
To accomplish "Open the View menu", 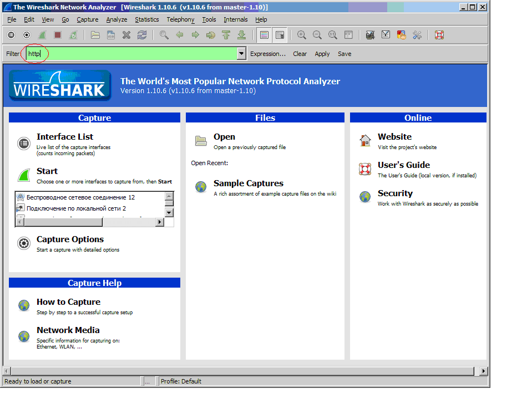I will point(48,19).
